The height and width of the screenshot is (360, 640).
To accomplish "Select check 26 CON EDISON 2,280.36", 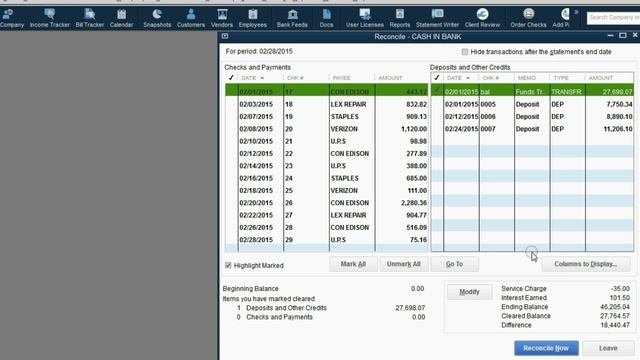I will (x=326, y=203).
